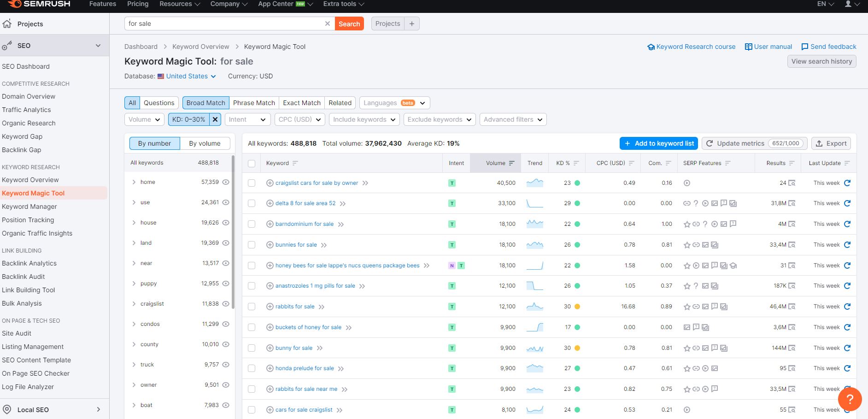868x419 pixels.
Task: Click Update metrics button
Action: tap(755, 143)
